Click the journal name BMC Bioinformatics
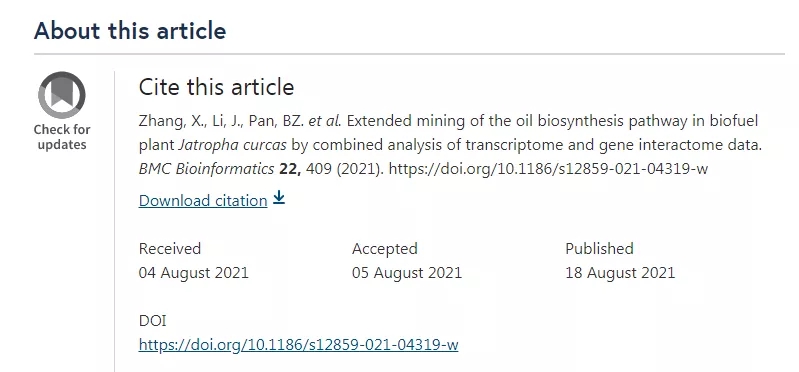 pos(206,169)
